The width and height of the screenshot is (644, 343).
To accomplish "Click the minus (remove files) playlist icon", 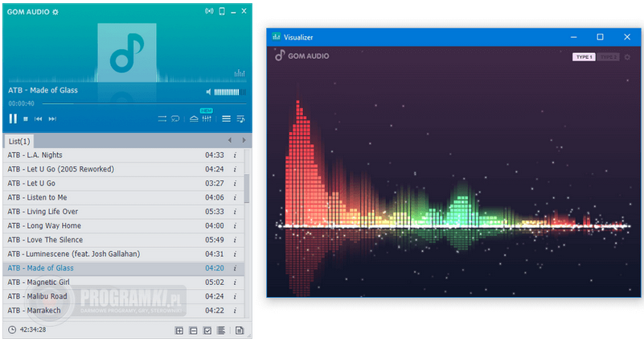I will [x=194, y=330].
